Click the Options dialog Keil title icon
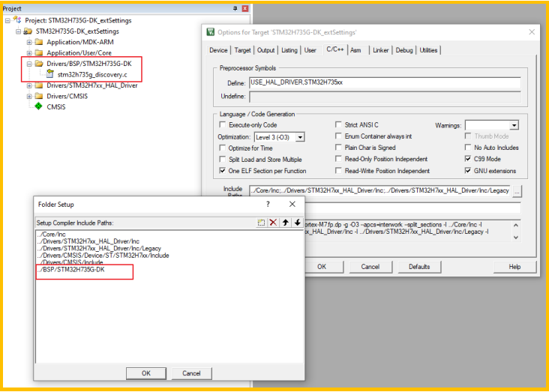 210,32
